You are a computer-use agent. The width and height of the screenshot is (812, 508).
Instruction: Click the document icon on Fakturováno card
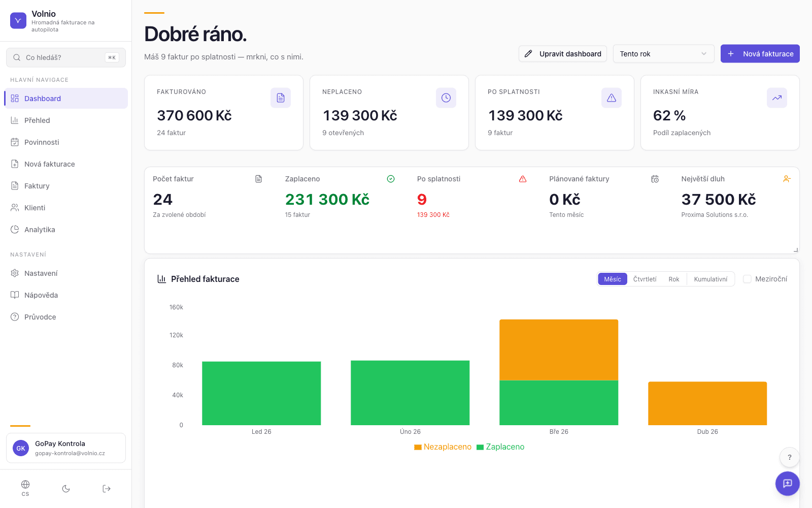[281, 98]
